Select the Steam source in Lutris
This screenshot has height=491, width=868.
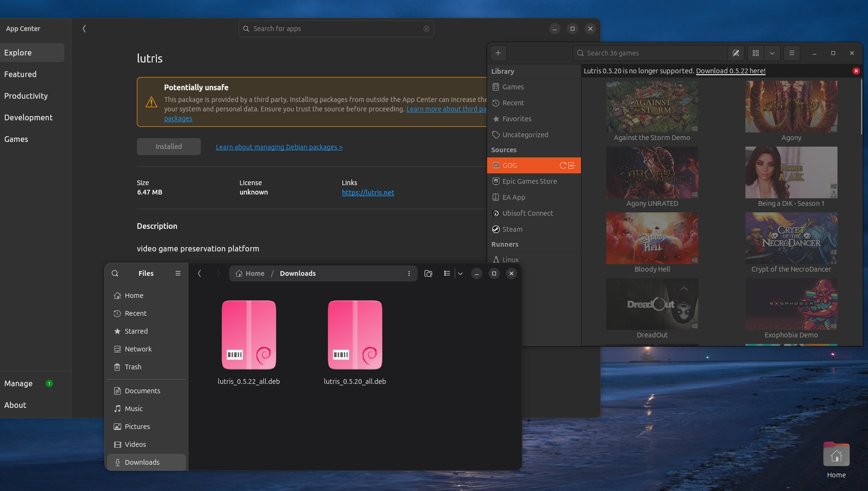pyautogui.click(x=534, y=229)
